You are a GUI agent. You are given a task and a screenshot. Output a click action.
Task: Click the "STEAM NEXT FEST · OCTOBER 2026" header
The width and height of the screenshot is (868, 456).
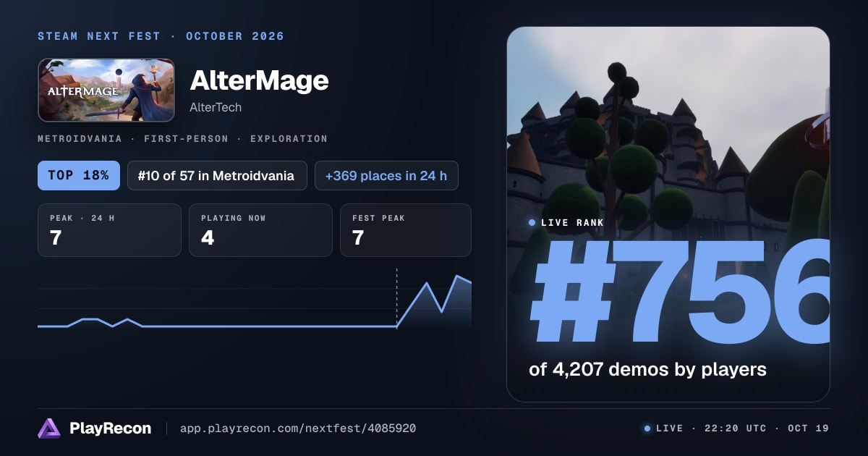coord(161,36)
